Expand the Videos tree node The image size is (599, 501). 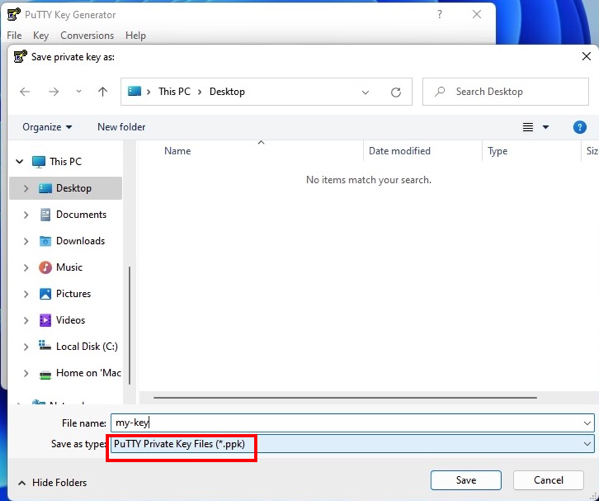[x=26, y=320]
